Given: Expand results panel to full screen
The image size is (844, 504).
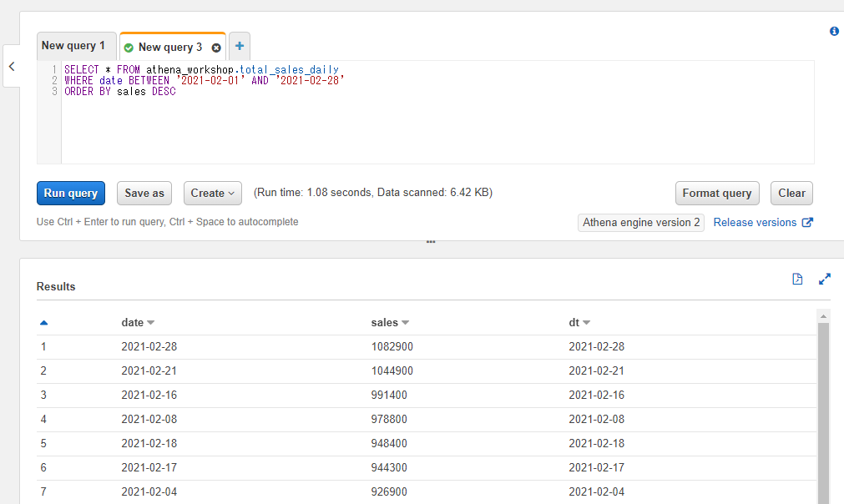Looking at the screenshot, I should [825, 279].
